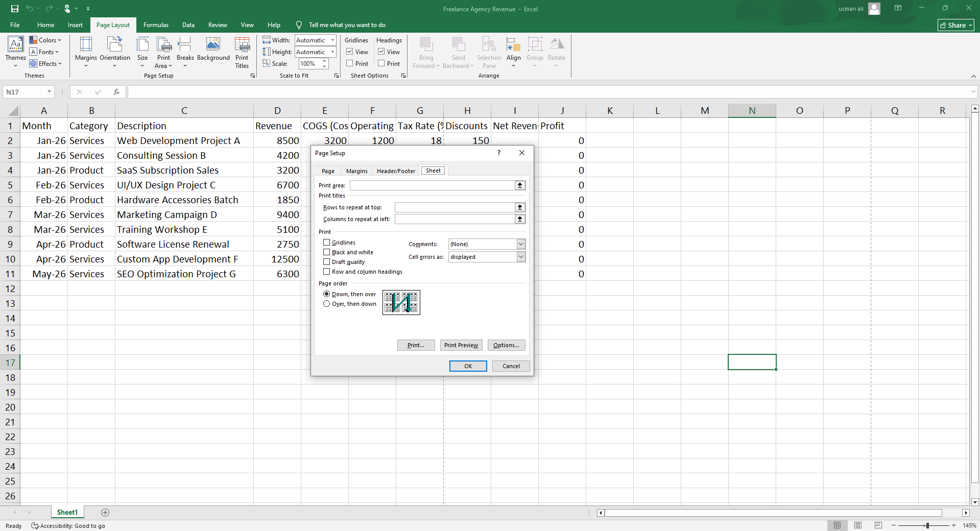The height and width of the screenshot is (531, 980).
Task: Click the Insert Function fx icon
Action: (x=116, y=92)
